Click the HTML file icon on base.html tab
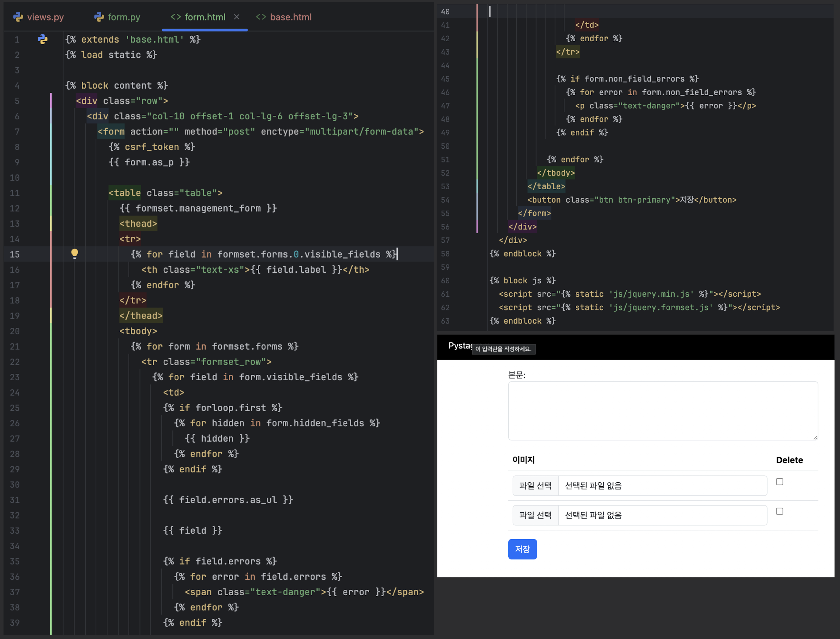 pos(261,17)
